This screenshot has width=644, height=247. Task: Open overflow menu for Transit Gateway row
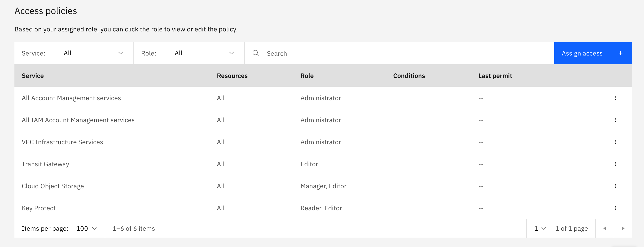coord(616,164)
